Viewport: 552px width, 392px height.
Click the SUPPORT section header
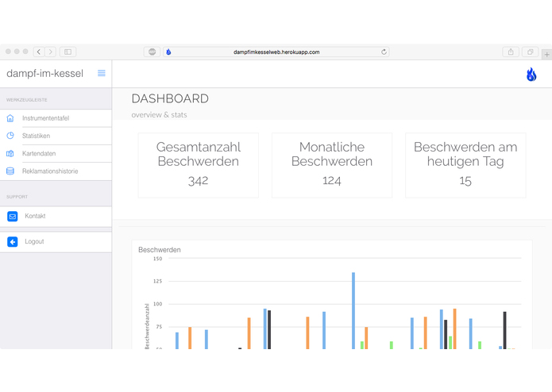[17, 197]
